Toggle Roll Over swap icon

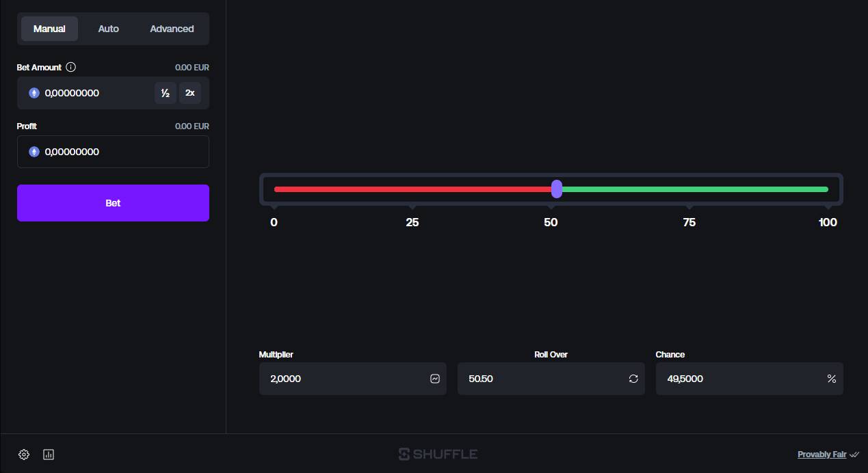[633, 379]
